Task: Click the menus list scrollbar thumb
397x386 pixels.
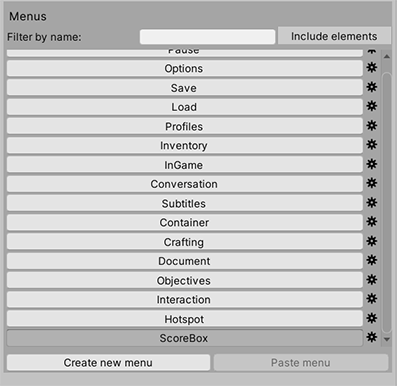Action: [387, 203]
